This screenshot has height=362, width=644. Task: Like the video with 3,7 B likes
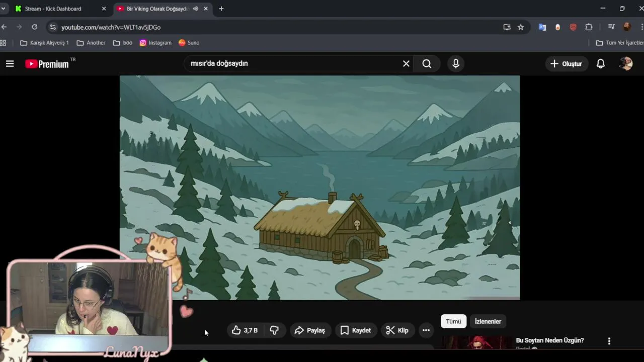(x=245, y=330)
